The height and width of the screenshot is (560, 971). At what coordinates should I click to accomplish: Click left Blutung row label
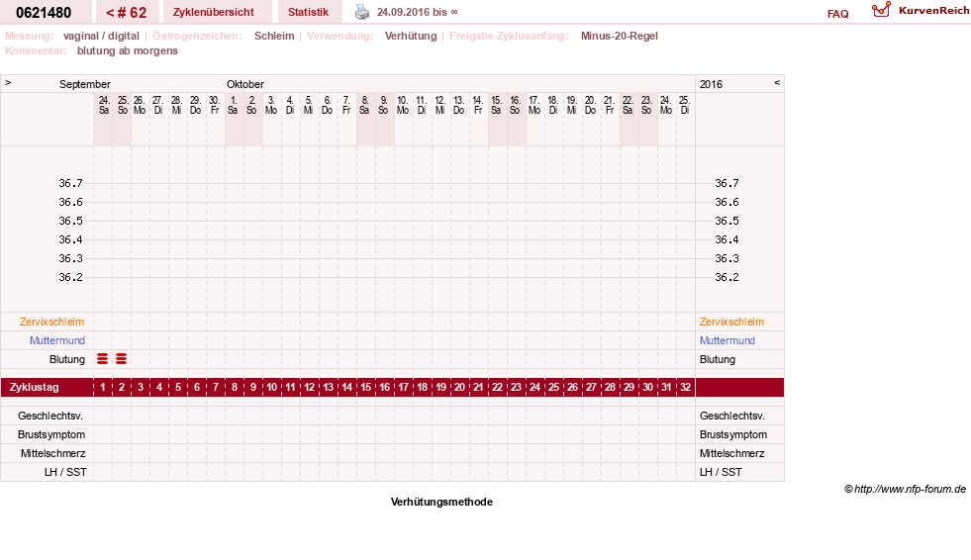point(67,359)
